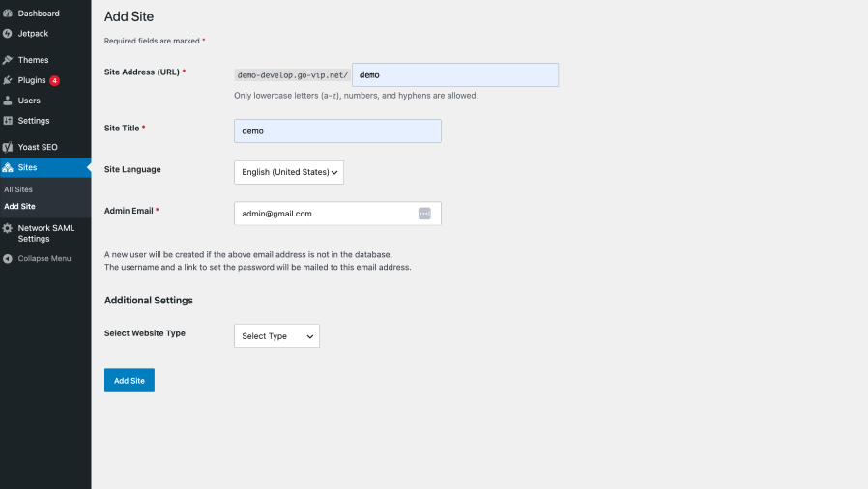Focus the Site Title input field

pyautogui.click(x=337, y=131)
